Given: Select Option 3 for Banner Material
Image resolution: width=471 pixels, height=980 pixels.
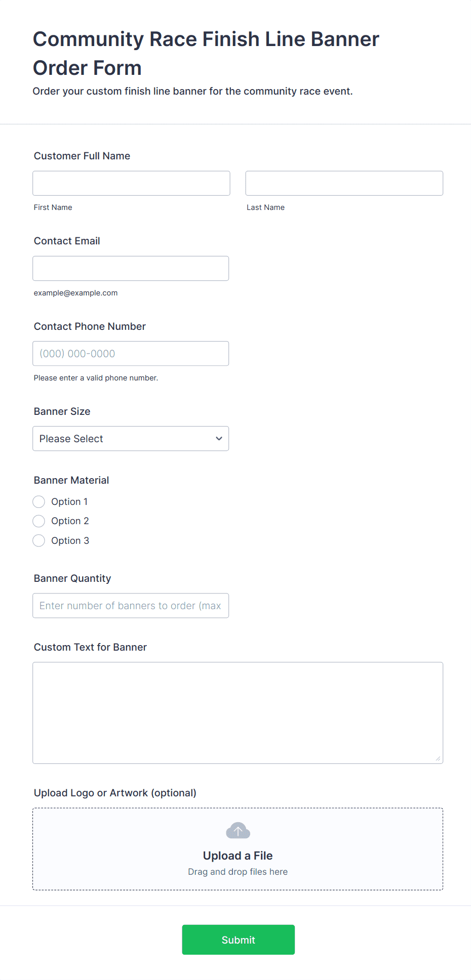Looking at the screenshot, I should click(38, 540).
